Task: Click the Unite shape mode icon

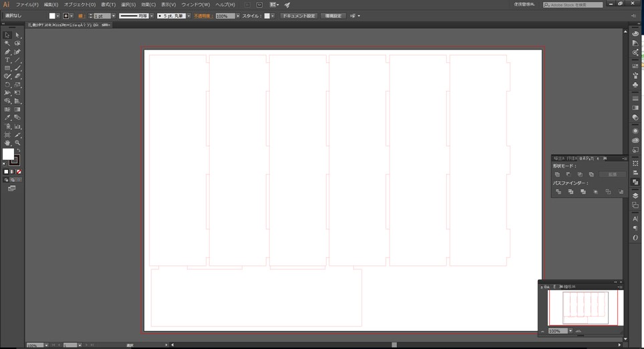Action: pyautogui.click(x=557, y=174)
